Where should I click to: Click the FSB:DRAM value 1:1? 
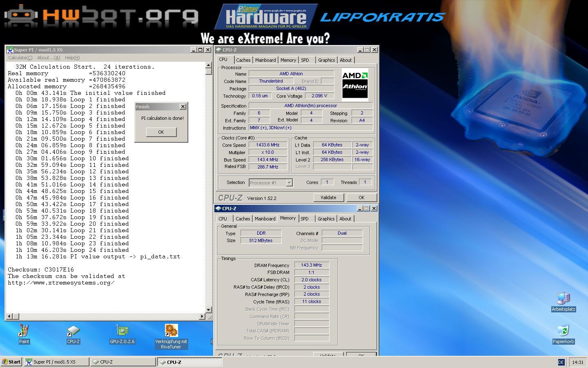point(312,273)
